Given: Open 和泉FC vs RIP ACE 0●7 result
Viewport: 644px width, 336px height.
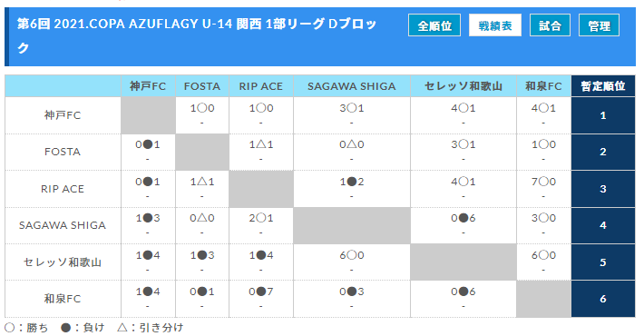Looking at the screenshot, I should coord(261,292).
